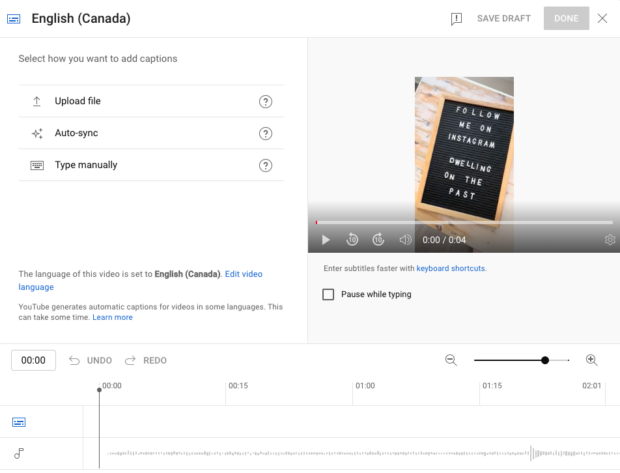This screenshot has height=473, width=620.
Task: Mute the video volume speaker icon
Action: click(x=405, y=240)
